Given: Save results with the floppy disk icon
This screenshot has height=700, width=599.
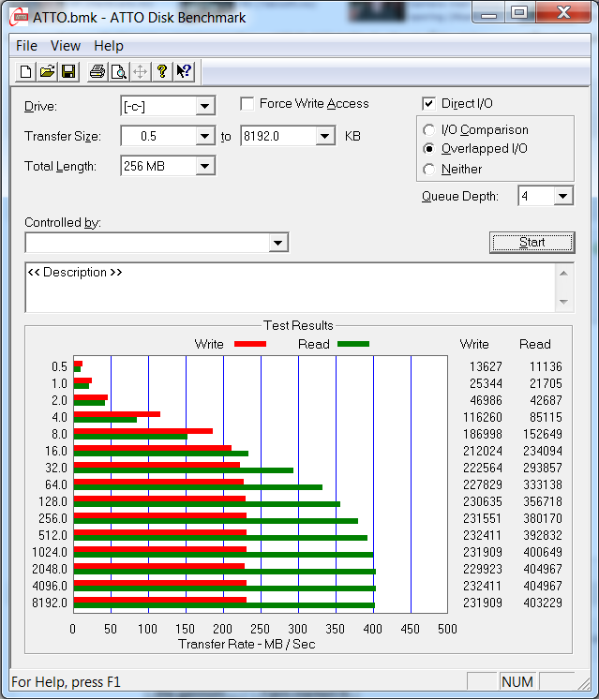Looking at the screenshot, I should coord(68,71).
